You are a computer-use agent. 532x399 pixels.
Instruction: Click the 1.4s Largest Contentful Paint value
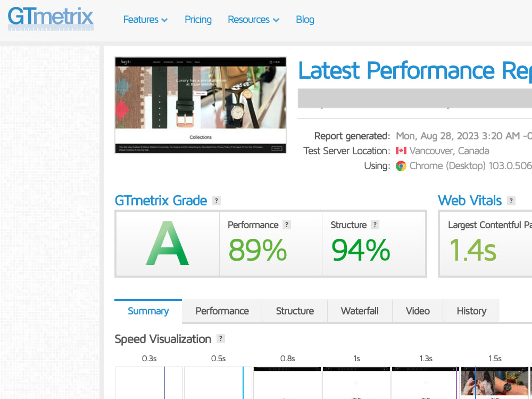coord(473,250)
